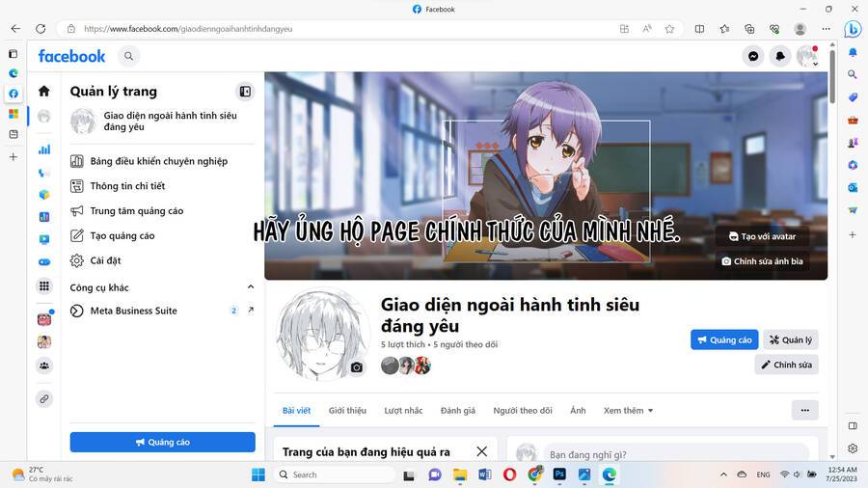Expand the Xem thêm dropdown
Viewport: 868px width, 488px height.
(628, 410)
